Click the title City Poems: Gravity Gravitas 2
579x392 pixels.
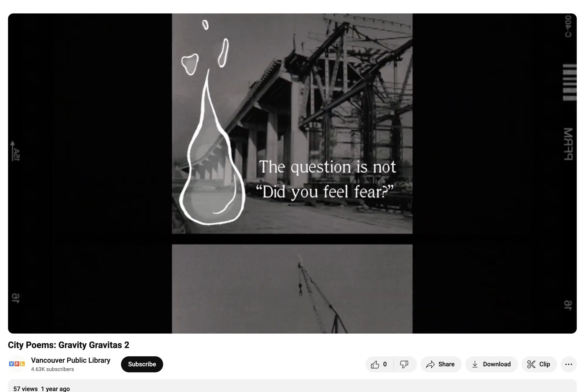pyautogui.click(x=69, y=345)
